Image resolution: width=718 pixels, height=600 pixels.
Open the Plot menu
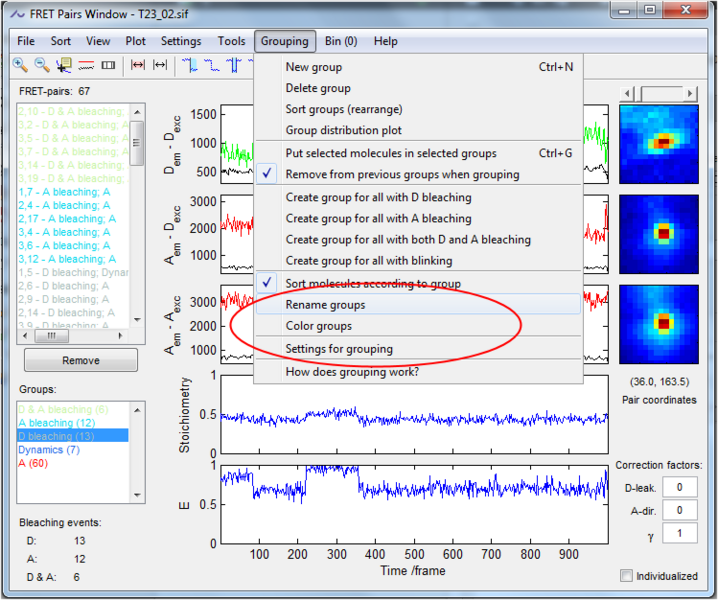click(x=135, y=41)
